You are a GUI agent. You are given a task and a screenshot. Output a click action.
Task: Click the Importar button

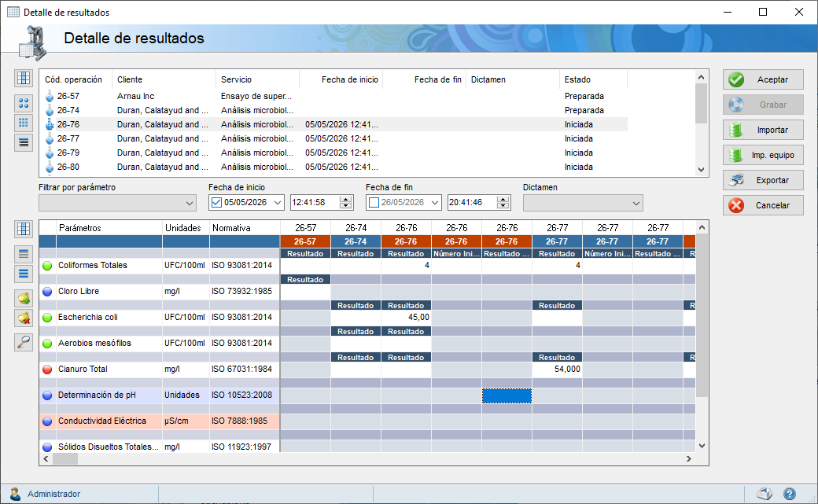point(763,130)
